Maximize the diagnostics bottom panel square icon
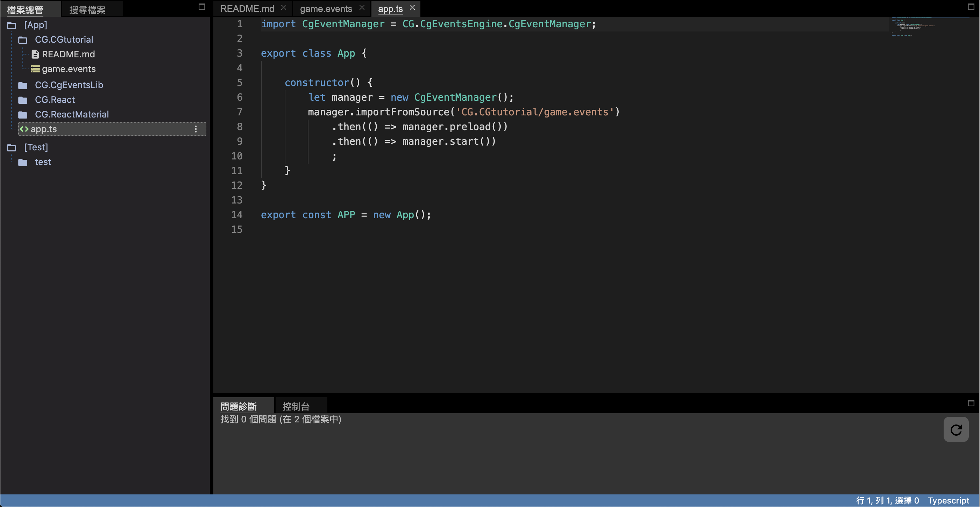 971,403
